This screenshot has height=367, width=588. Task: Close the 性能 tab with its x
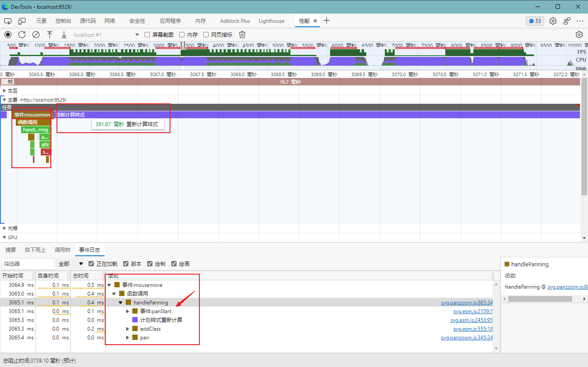(315, 21)
